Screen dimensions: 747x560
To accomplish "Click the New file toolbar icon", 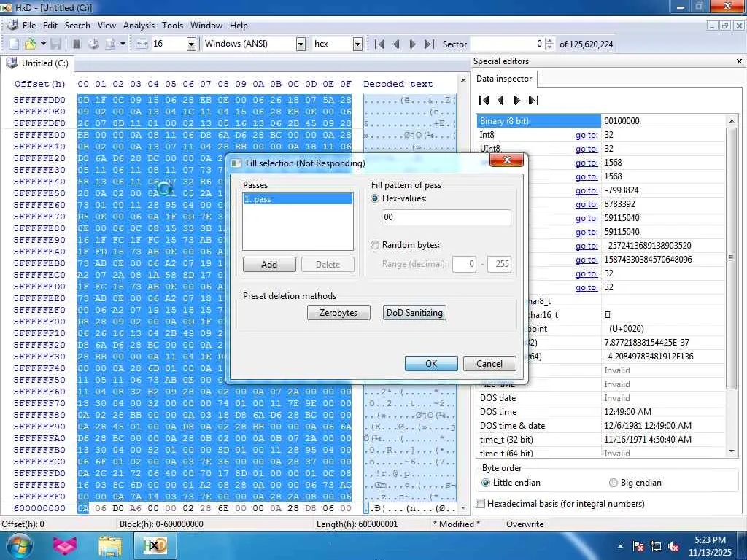I will (x=15, y=44).
